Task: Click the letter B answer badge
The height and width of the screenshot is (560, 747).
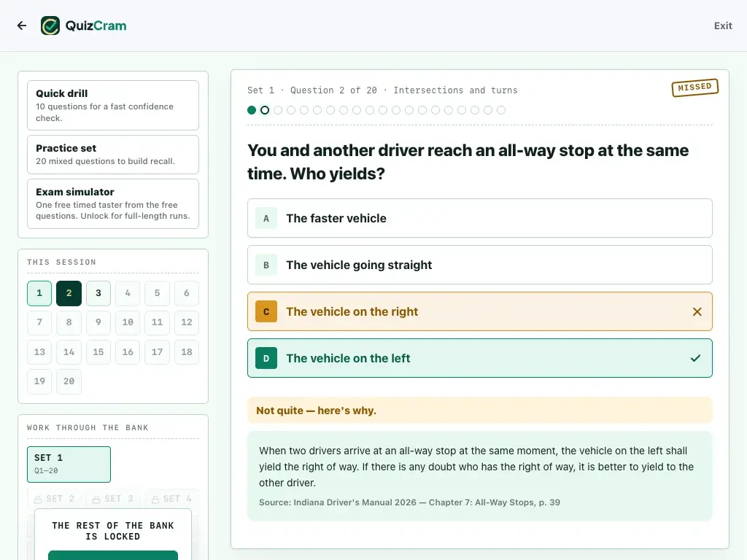Action: point(266,265)
